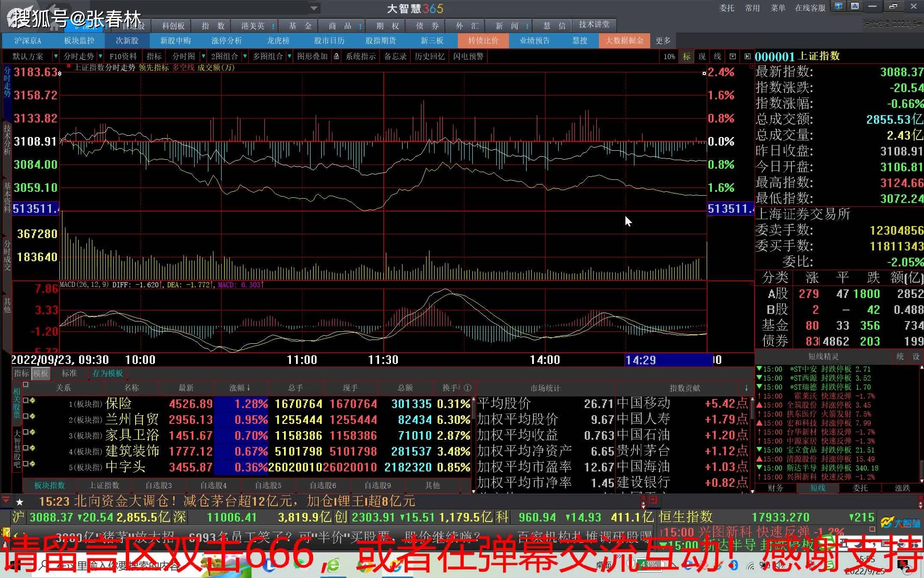The height and width of the screenshot is (578, 924).
Task: Expand the 分时走势 dropdown arrow
Action: [x=100, y=57]
